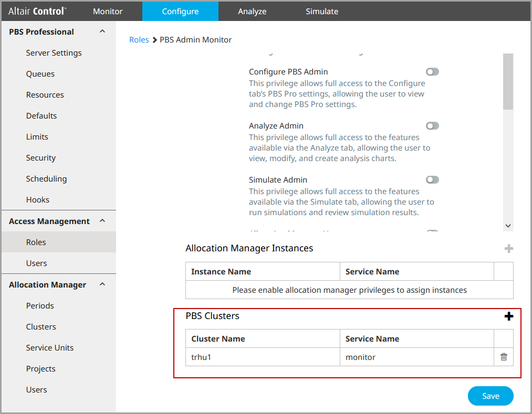Collapse the Allocation Manager sidebar section
Screen dimensions: 532x414
click(102, 284)
